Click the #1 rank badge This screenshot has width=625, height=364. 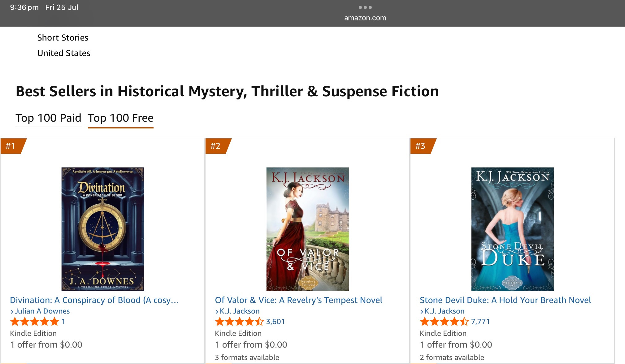click(12, 146)
